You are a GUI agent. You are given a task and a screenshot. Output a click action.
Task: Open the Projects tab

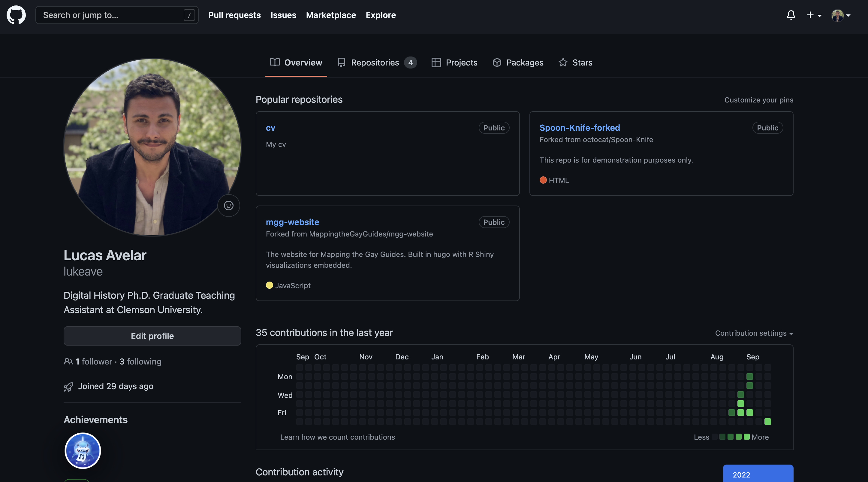454,63
